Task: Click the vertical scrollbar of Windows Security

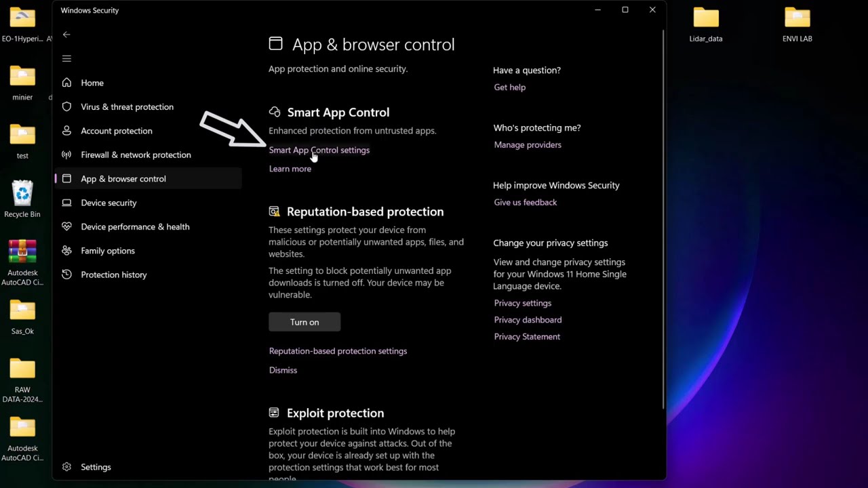Action: (x=663, y=220)
